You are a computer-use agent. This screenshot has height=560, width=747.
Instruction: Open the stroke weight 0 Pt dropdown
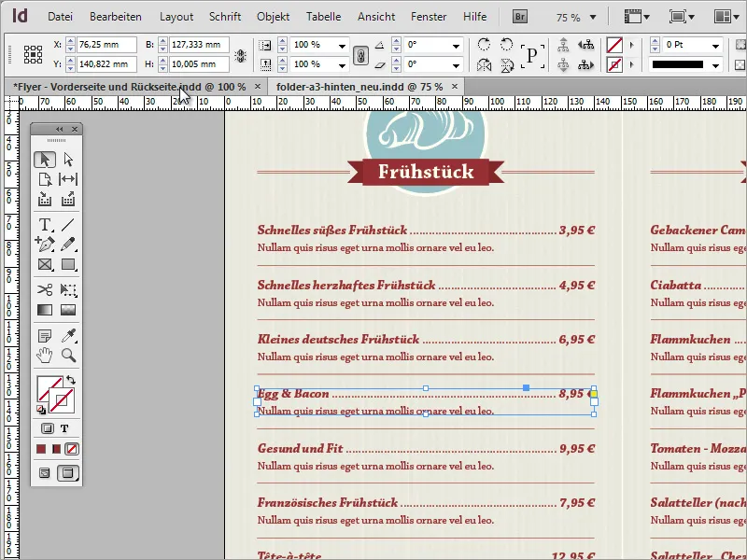[x=715, y=46]
